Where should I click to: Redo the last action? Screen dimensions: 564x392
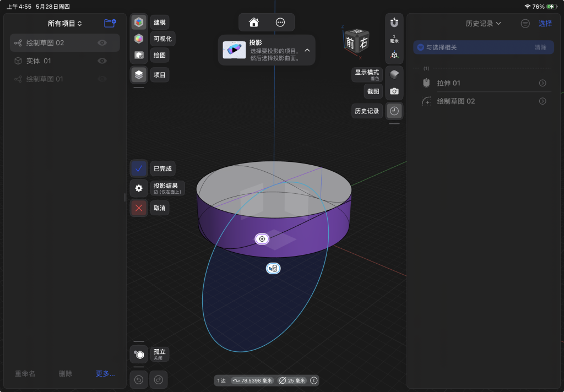click(x=159, y=380)
